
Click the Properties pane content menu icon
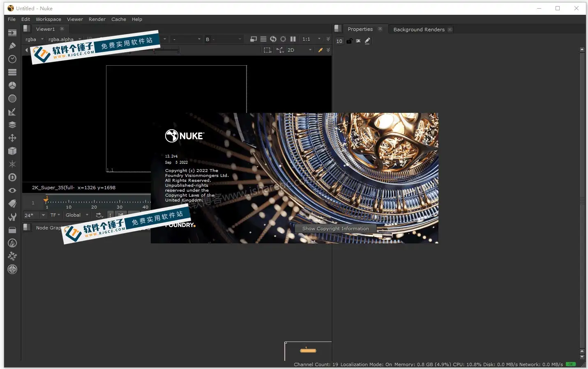(x=338, y=29)
